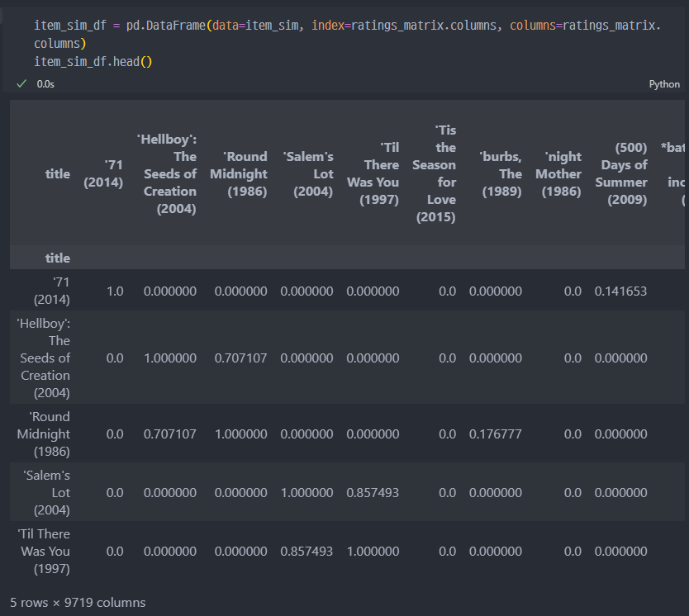The image size is (689, 616).
Task: Click the 5 rows × 9719 columns summary
Action: pyautogui.click(x=78, y=603)
